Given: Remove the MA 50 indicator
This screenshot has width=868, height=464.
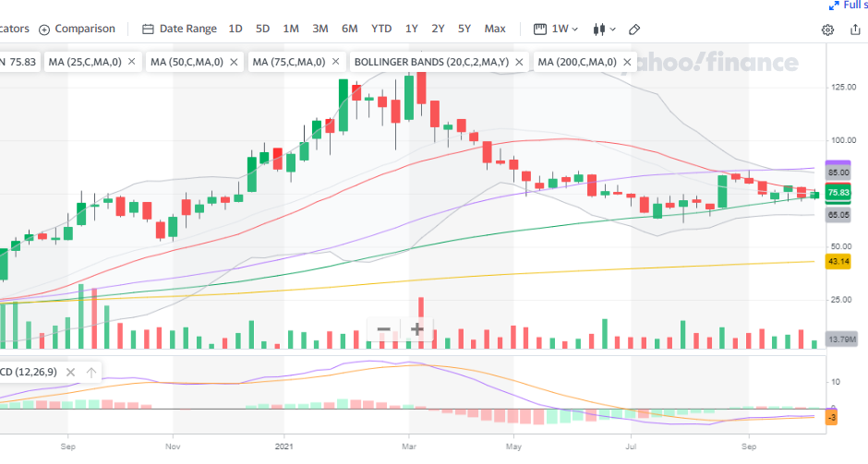Looking at the screenshot, I should 234,62.
